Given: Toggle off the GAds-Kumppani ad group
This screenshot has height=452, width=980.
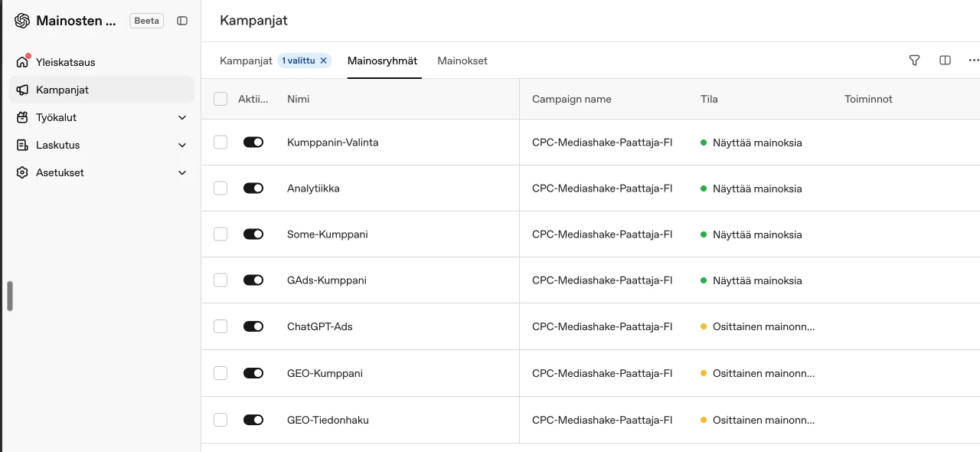Looking at the screenshot, I should pos(253,280).
